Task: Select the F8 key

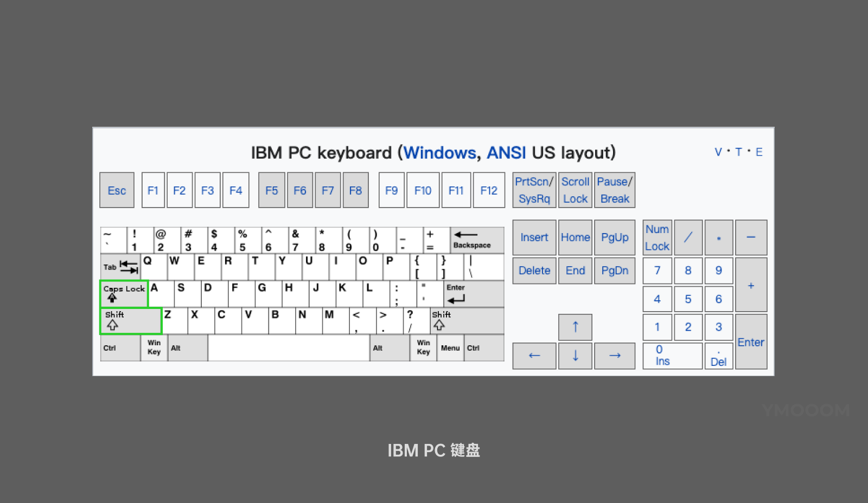Action: 356,190
